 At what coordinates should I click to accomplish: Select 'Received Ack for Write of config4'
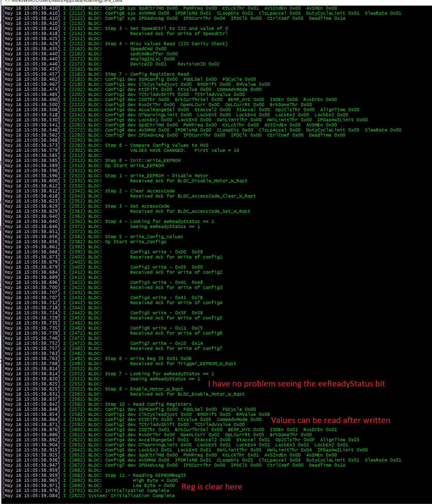point(176,303)
